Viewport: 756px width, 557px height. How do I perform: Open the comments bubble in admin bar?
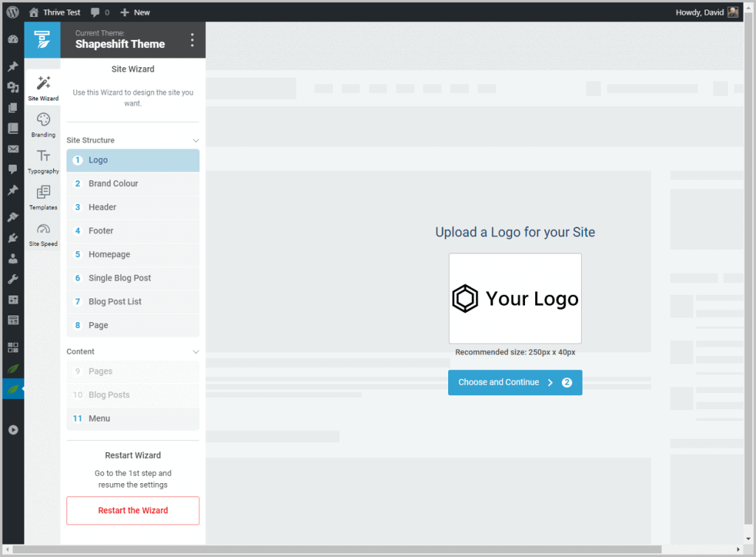click(99, 13)
